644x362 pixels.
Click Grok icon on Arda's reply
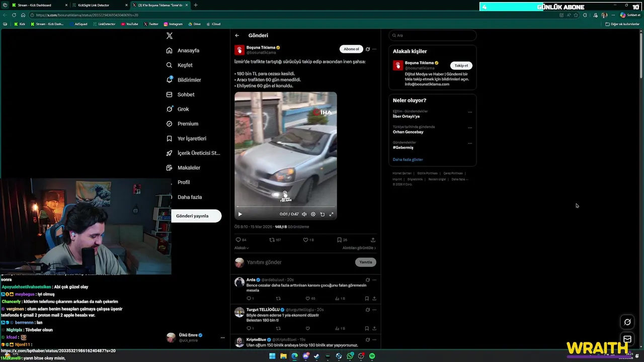coord(368,280)
